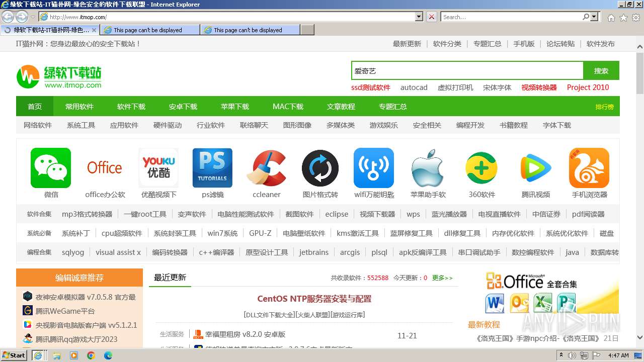Click the green 搜索 button
Screen dimensions: 644x362
(601, 71)
